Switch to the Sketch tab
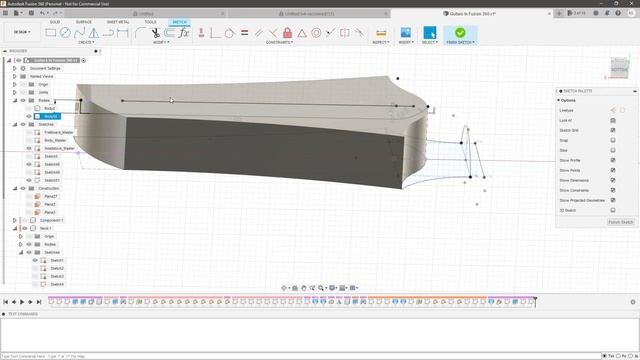Viewport: 640px width, 360px height. (180, 22)
